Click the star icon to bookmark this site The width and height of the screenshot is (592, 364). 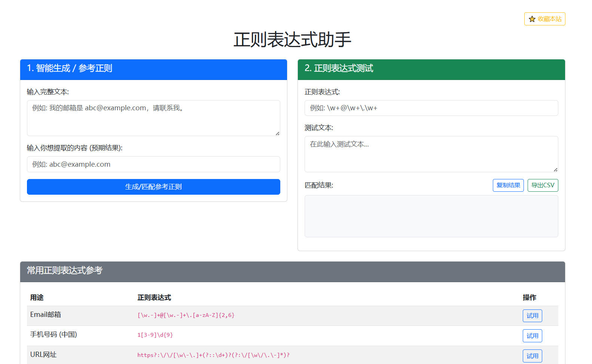[532, 19]
